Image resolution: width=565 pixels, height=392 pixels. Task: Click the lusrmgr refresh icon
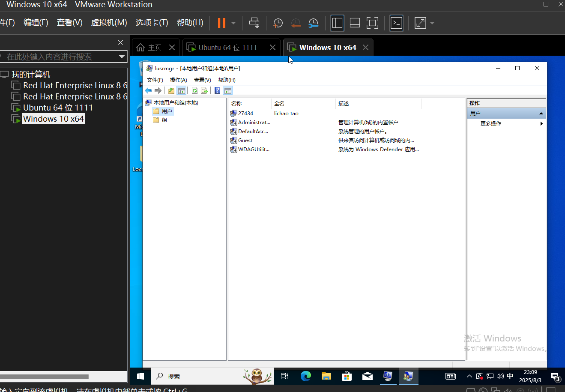point(194,90)
